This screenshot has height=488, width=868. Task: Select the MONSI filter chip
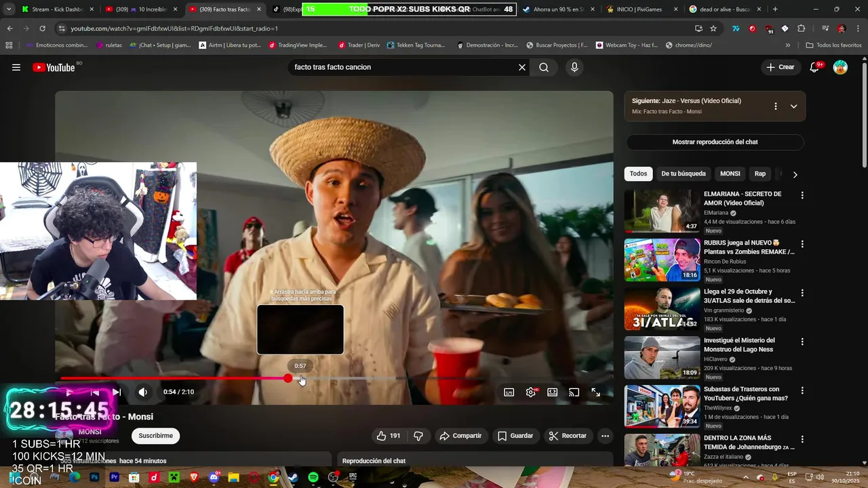click(730, 174)
